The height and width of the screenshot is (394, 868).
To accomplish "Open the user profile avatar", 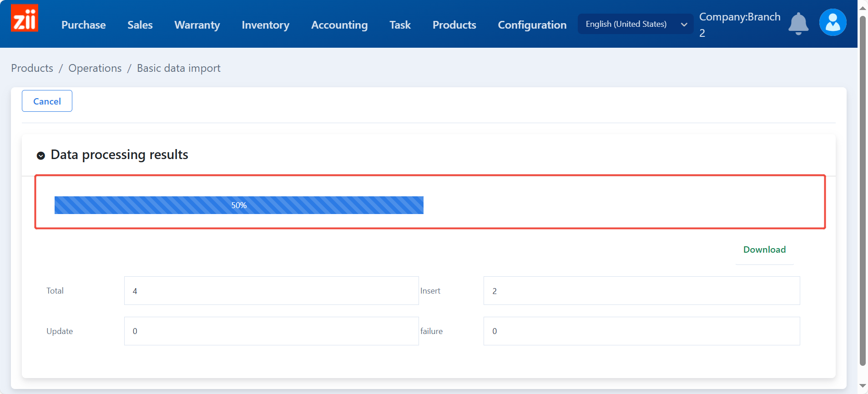I will (x=833, y=23).
